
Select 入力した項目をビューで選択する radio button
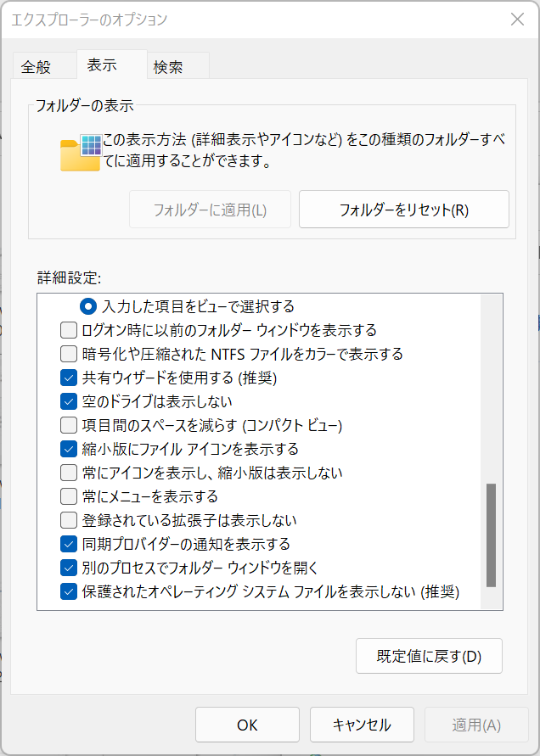pos(87,306)
